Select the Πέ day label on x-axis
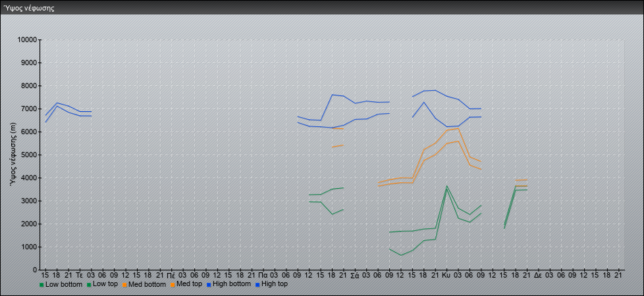 [171, 276]
